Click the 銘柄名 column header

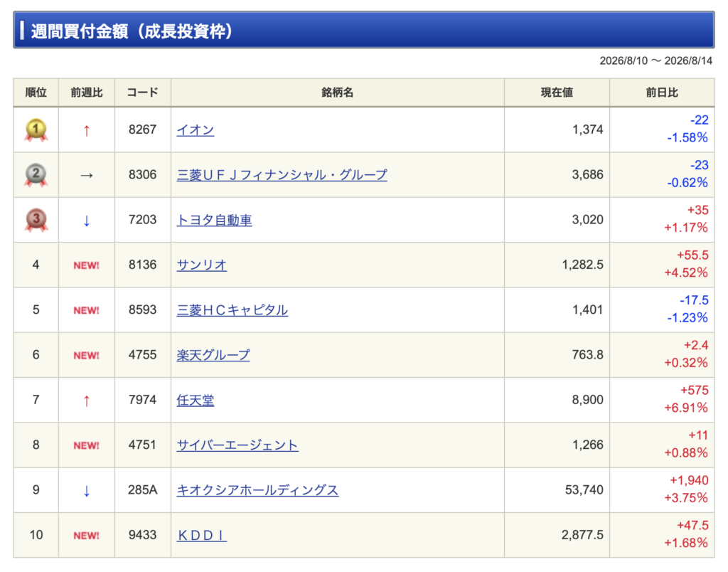click(x=338, y=92)
